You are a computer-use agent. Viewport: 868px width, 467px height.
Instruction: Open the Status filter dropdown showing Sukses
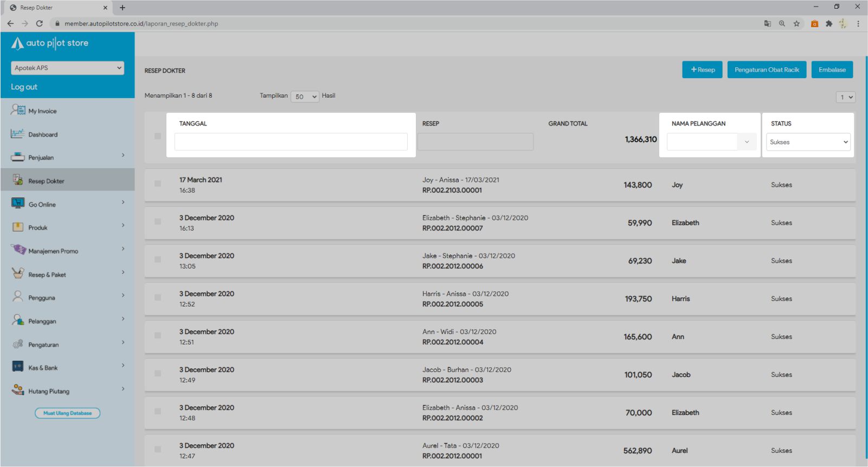pos(808,142)
